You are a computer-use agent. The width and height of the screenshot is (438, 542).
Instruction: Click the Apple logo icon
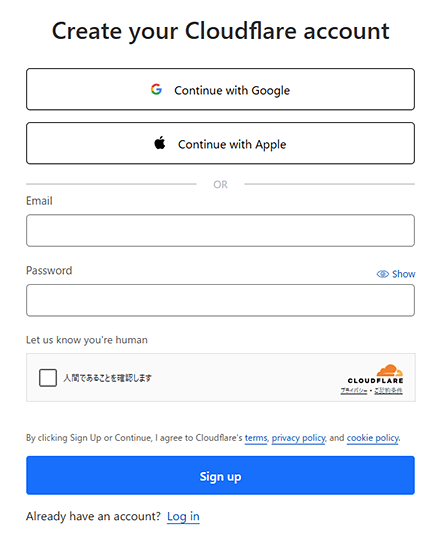click(x=160, y=142)
